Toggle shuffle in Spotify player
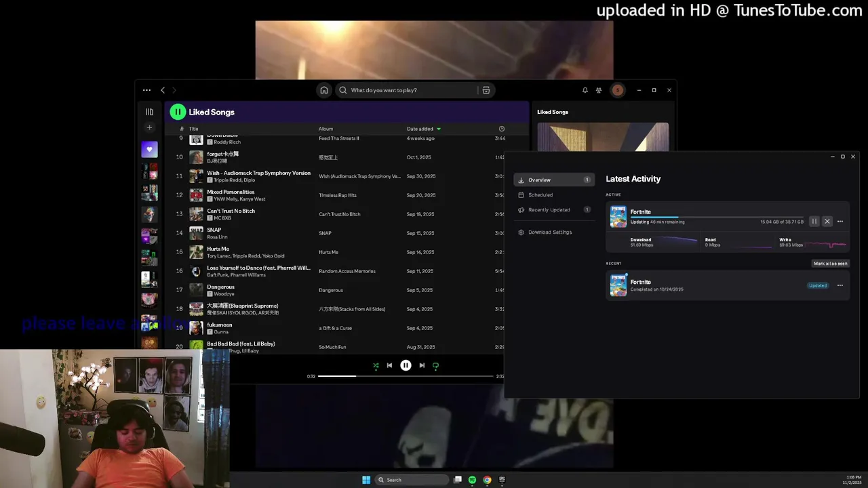The height and width of the screenshot is (488, 868). click(x=376, y=365)
